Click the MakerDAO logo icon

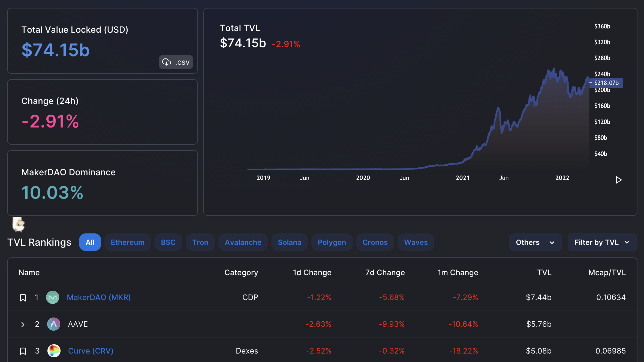(53, 297)
